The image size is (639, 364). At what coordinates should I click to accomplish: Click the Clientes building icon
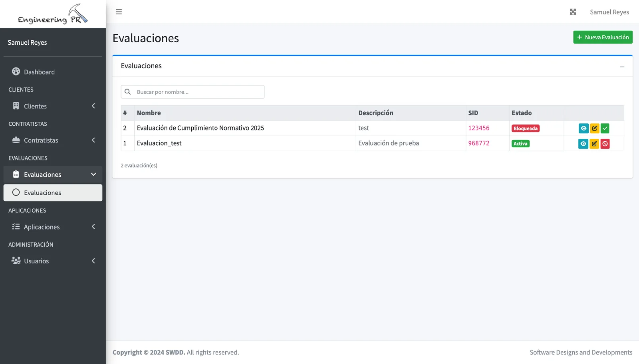pyautogui.click(x=16, y=106)
